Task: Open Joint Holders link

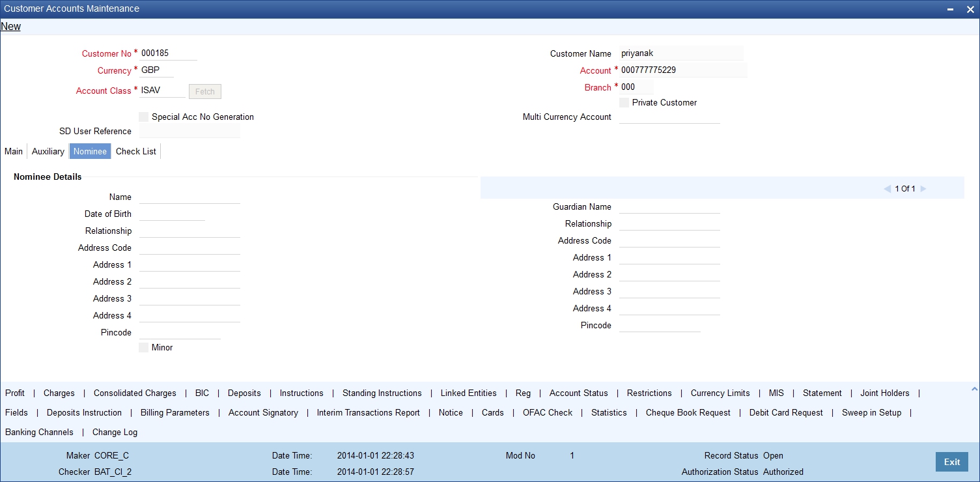Action: (x=885, y=393)
